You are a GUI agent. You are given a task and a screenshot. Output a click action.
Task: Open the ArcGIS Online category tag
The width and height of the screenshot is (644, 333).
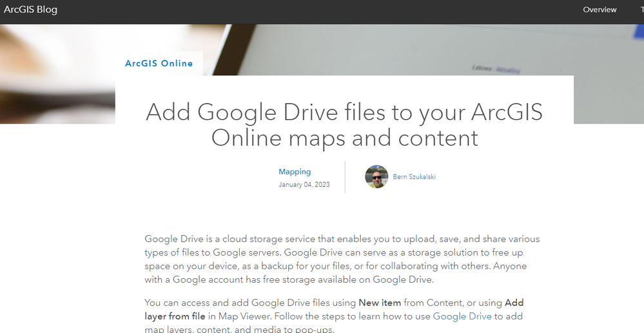coord(159,63)
